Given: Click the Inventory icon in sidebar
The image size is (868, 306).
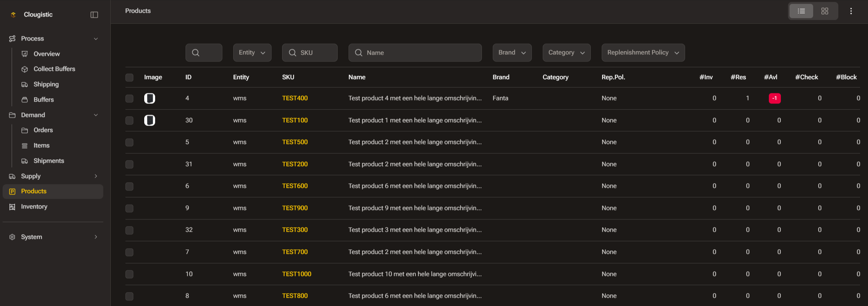Looking at the screenshot, I should tap(12, 207).
